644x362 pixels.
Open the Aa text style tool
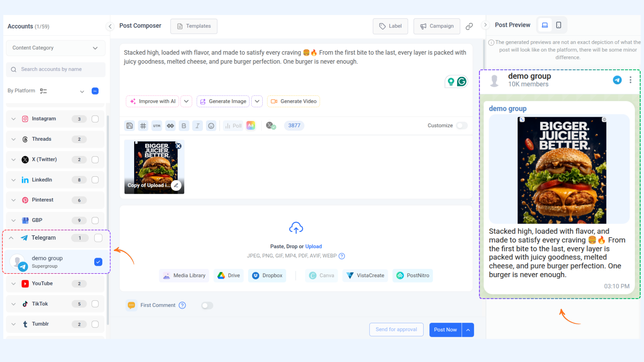click(251, 125)
